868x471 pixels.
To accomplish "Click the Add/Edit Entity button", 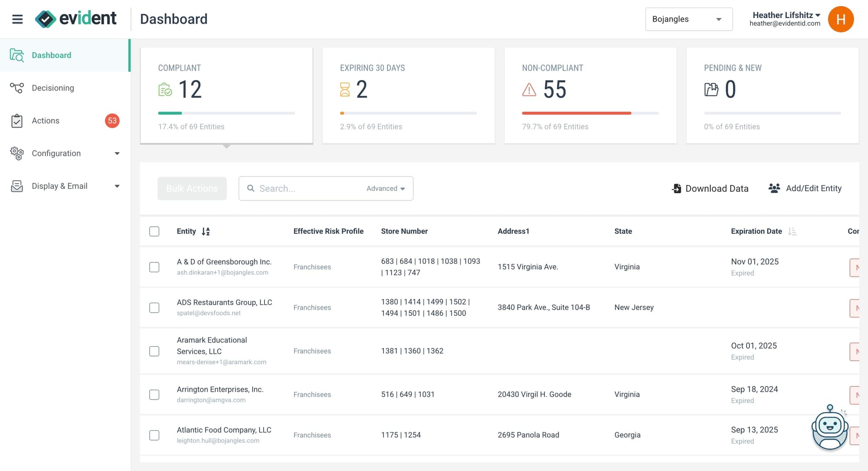I will tap(805, 188).
